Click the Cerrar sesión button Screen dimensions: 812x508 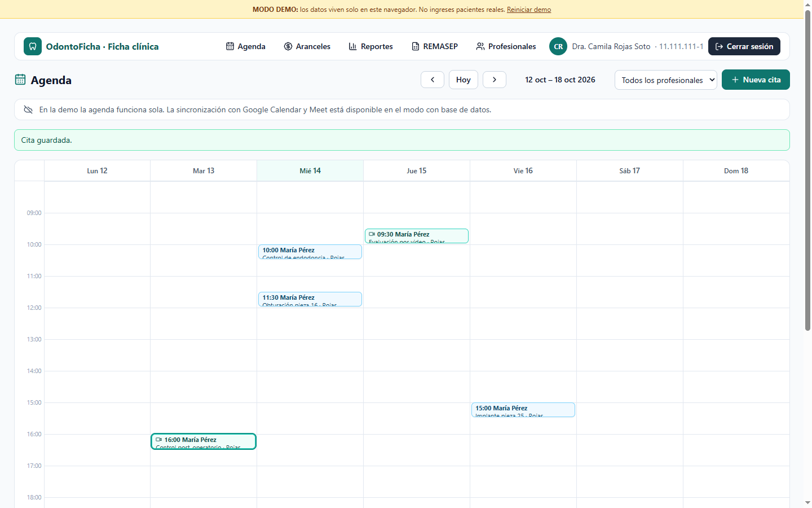pyautogui.click(x=744, y=46)
